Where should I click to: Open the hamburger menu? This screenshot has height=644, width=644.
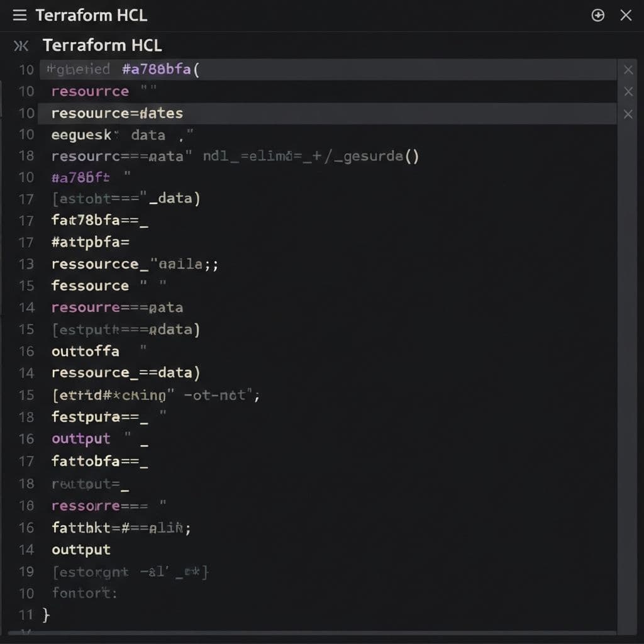point(19,15)
